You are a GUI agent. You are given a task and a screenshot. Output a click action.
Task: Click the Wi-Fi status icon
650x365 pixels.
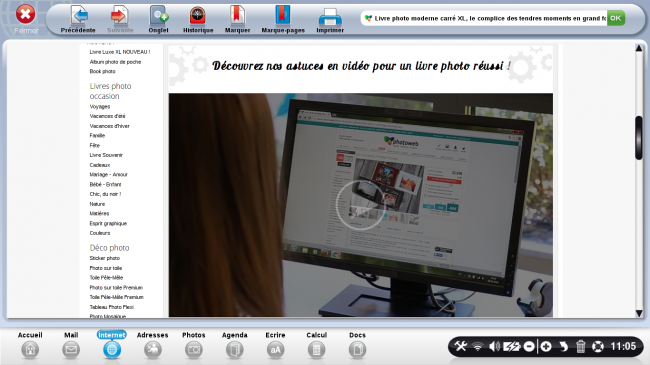tap(478, 346)
